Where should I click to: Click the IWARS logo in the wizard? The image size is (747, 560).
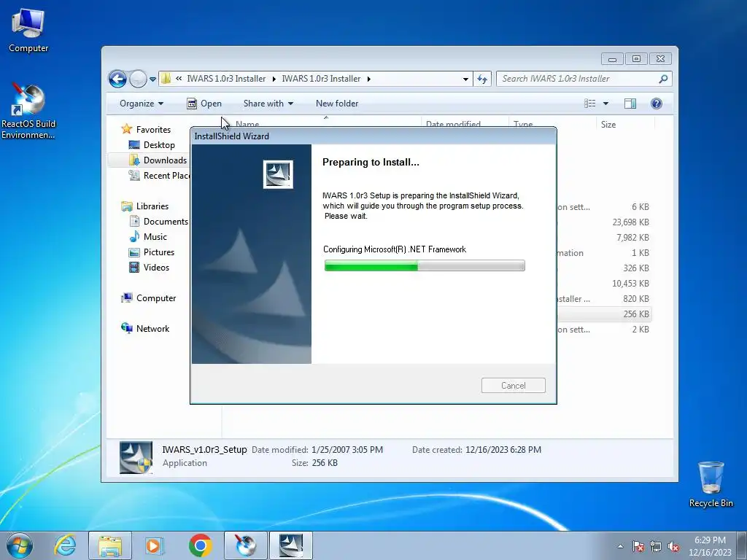(278, 174)
